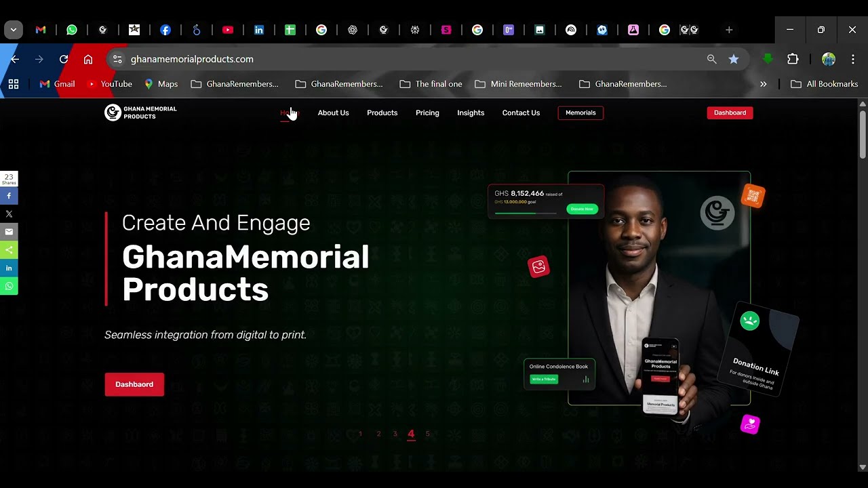
Task: Bookmark this page with star icon
Action: tap(733, 59)
